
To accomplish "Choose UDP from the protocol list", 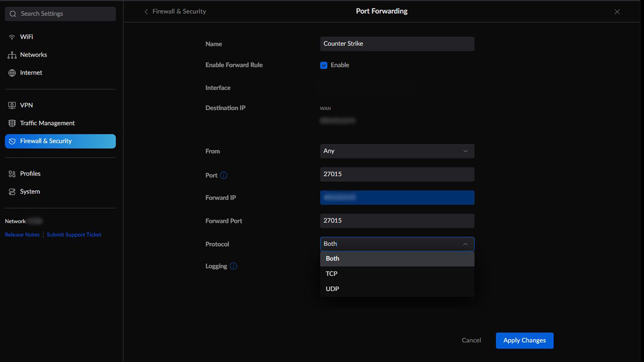I will coord(397,289).
